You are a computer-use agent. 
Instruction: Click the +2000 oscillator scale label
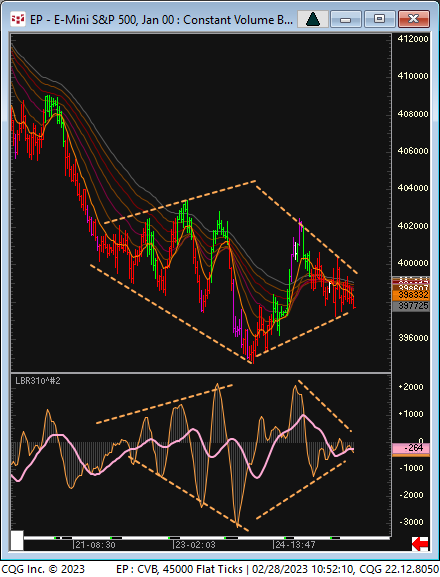tap(411, 387)
